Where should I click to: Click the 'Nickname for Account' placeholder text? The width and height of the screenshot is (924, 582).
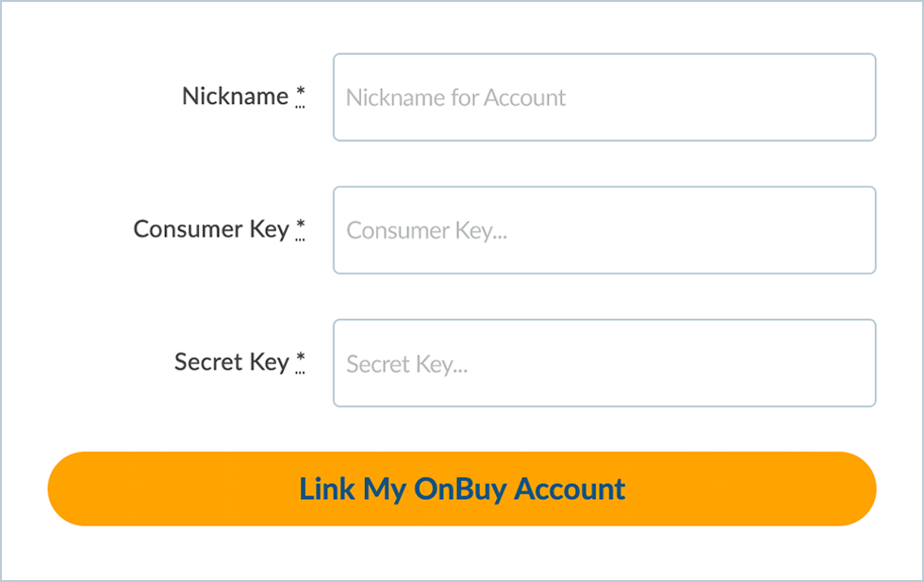tap(455, 98)
